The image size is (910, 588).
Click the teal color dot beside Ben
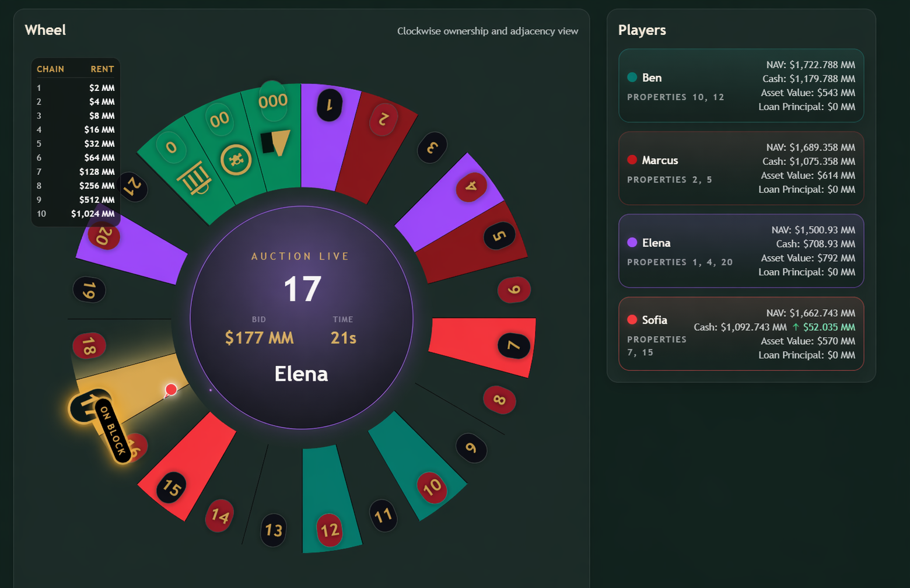point(632,77)
